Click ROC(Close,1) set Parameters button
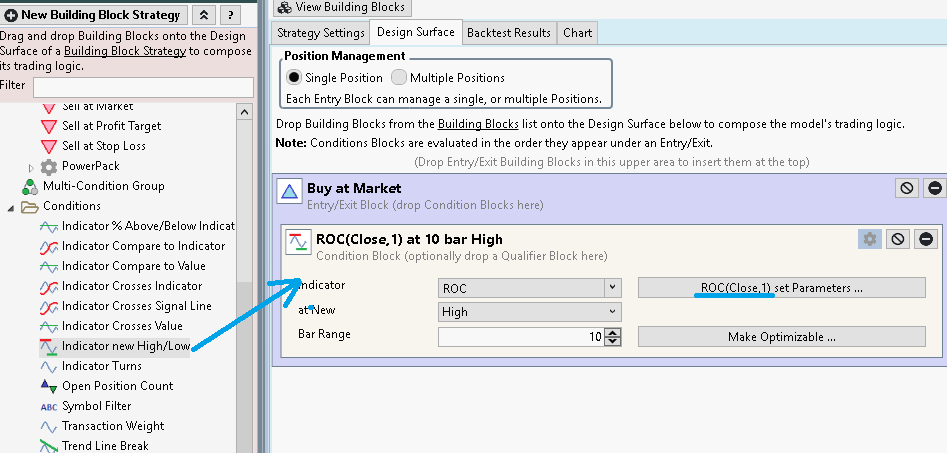Viewport: 947px width, 453px height. tap(781, 288)
